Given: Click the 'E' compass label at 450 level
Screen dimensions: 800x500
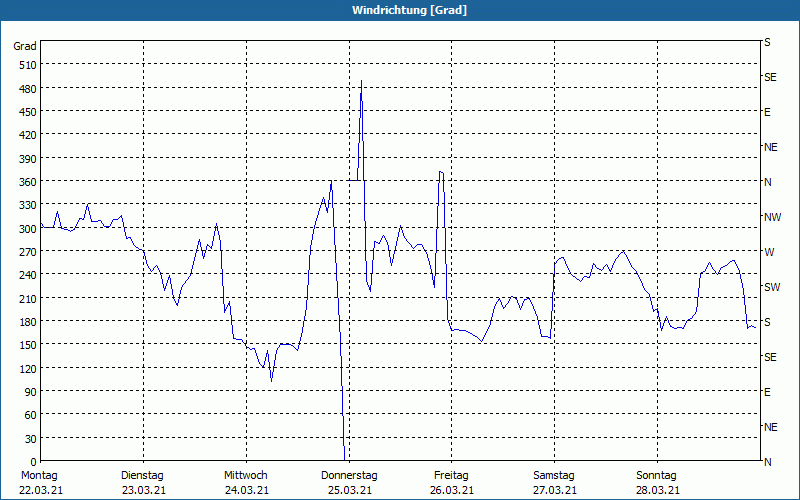Looking at the screenshot, I should 767,112.
